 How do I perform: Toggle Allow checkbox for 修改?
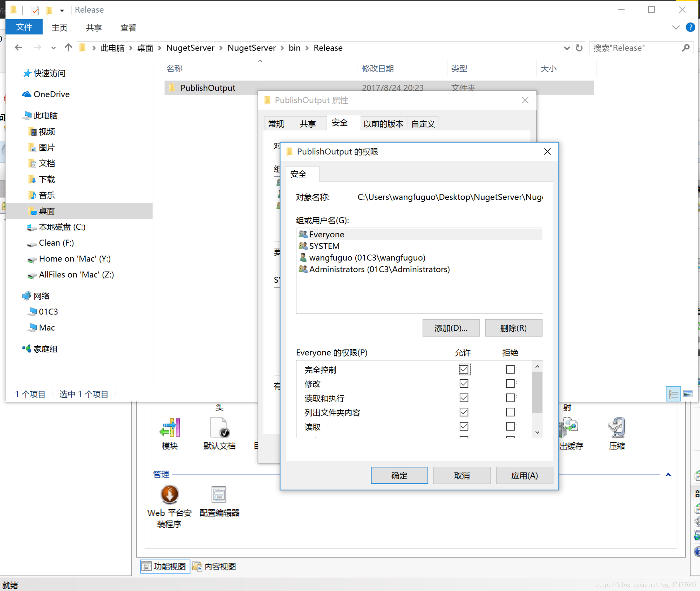click(464, 384)
